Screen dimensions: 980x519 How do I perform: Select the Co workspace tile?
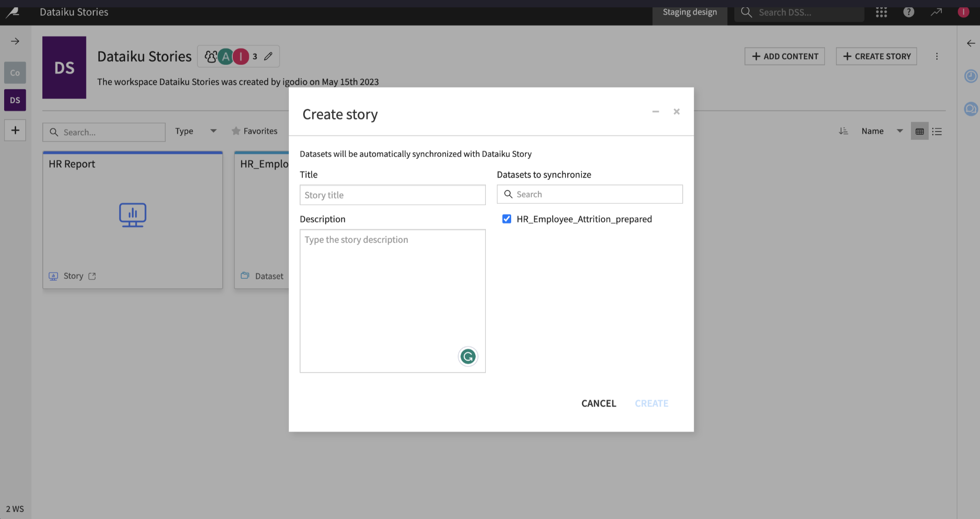click(15, 73)
